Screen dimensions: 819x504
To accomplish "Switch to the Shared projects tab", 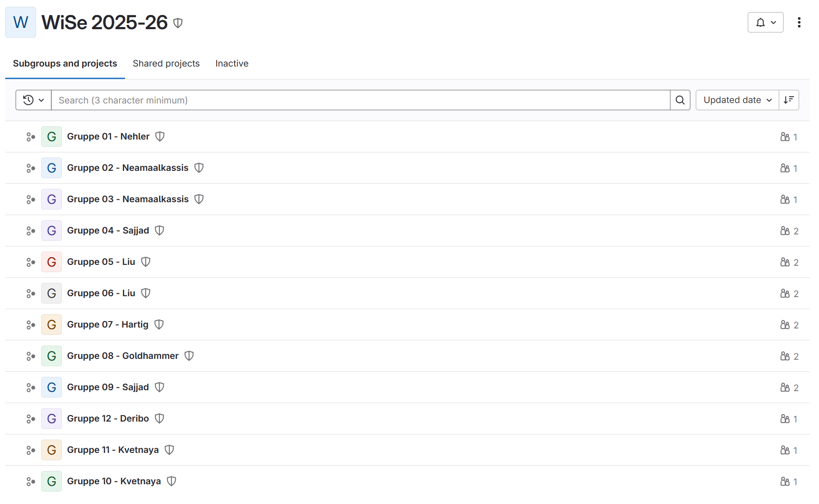I will [x=166, y=64].
